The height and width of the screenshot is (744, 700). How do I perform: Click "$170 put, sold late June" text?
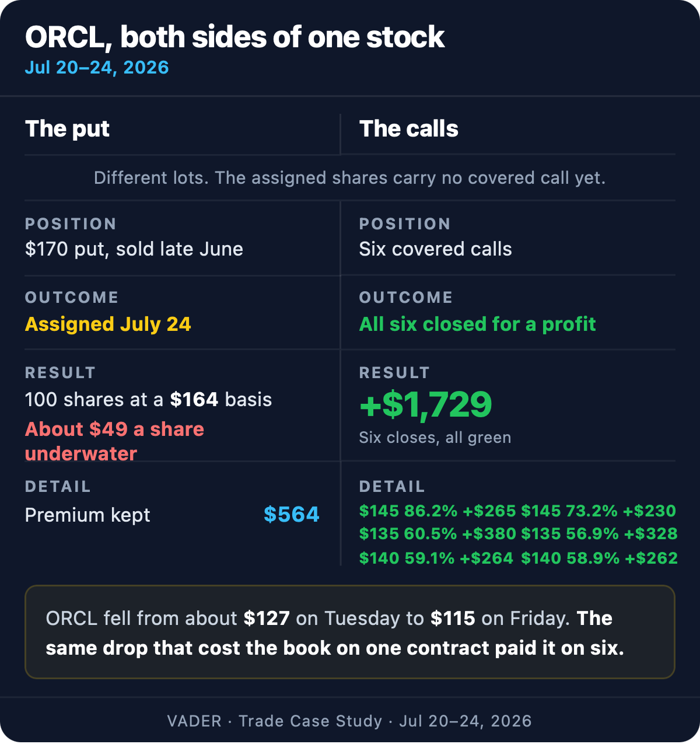coord(134,249)
